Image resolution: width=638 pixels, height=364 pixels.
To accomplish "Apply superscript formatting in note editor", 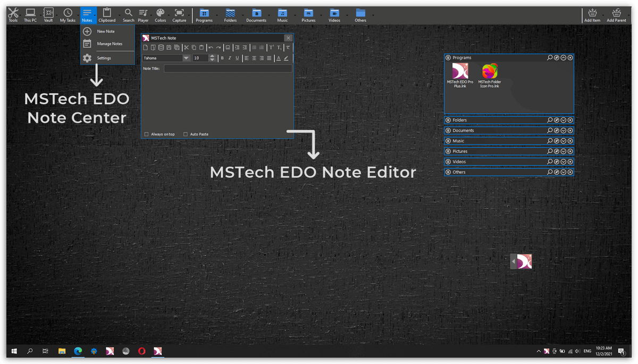I will pos(272,47).
